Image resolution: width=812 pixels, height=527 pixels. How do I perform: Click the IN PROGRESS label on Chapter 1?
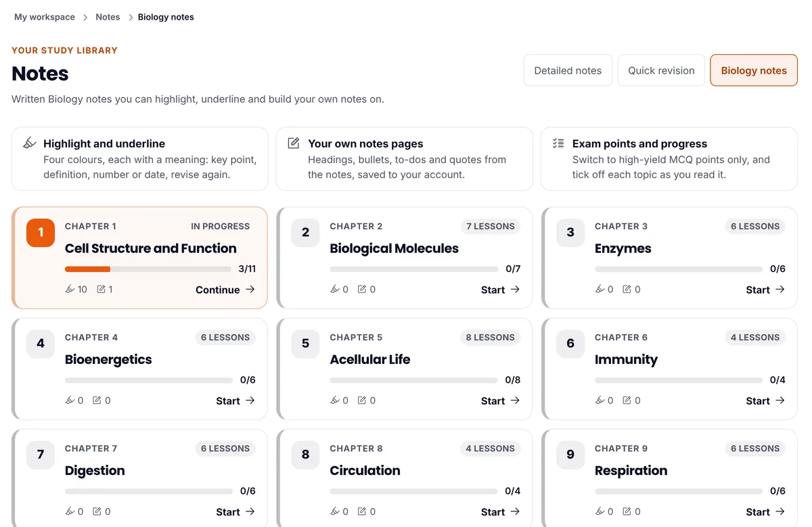tap(221, 226)
